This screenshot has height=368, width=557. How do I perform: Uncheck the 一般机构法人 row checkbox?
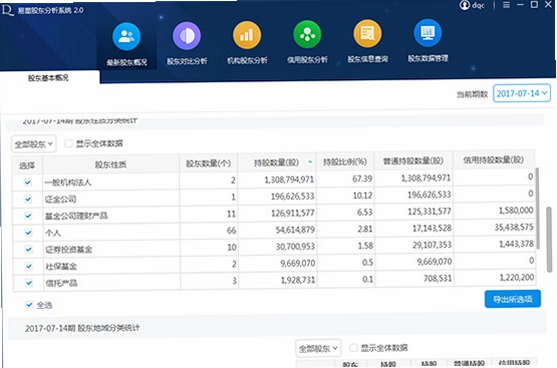coord(28,183)
